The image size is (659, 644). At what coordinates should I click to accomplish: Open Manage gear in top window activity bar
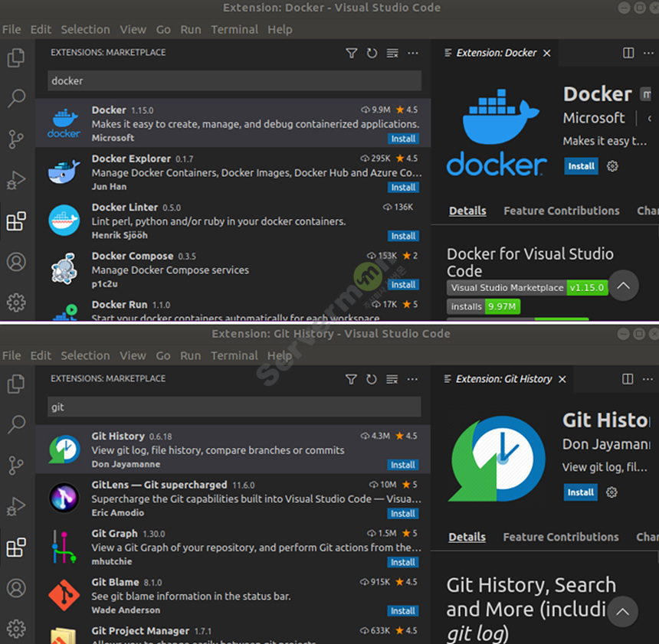[x=16, y=302]
